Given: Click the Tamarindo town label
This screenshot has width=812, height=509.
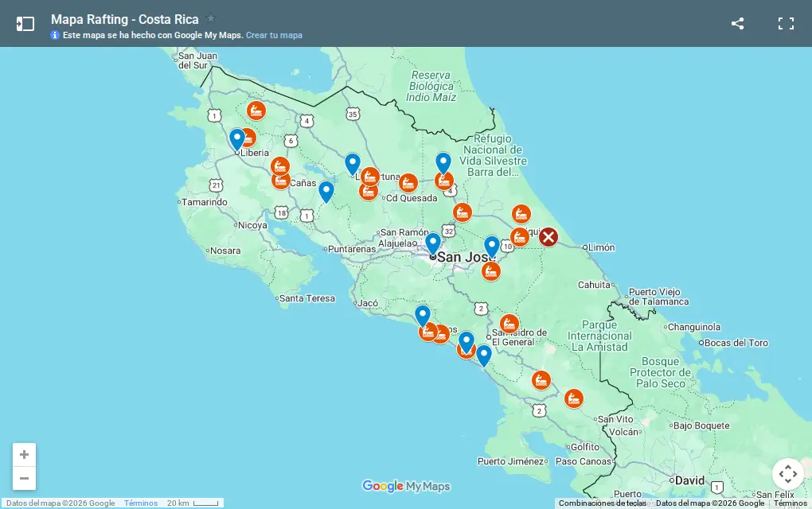Looking at the screenshot, I should [x=204, y=202].
